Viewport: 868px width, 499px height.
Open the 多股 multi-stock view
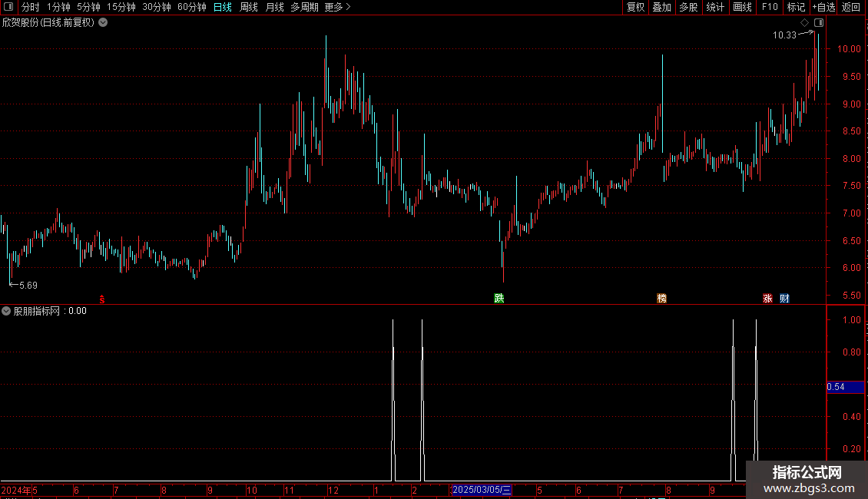click(688, 7)
